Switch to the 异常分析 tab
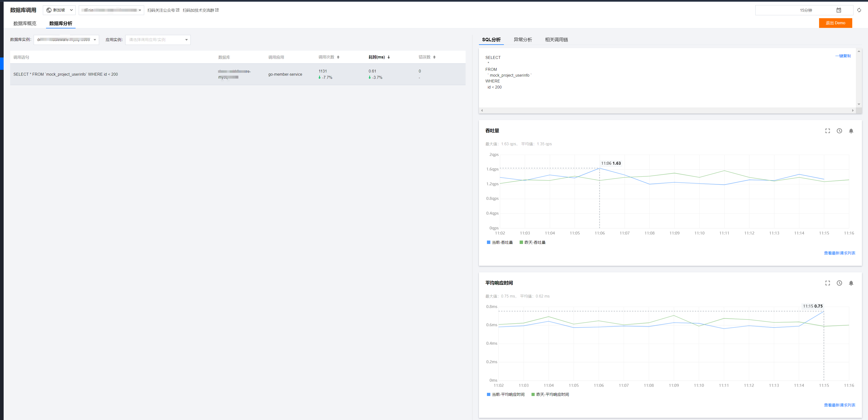Image resolution: width=868 pixels, height=420 pixels. pos(522,40)
